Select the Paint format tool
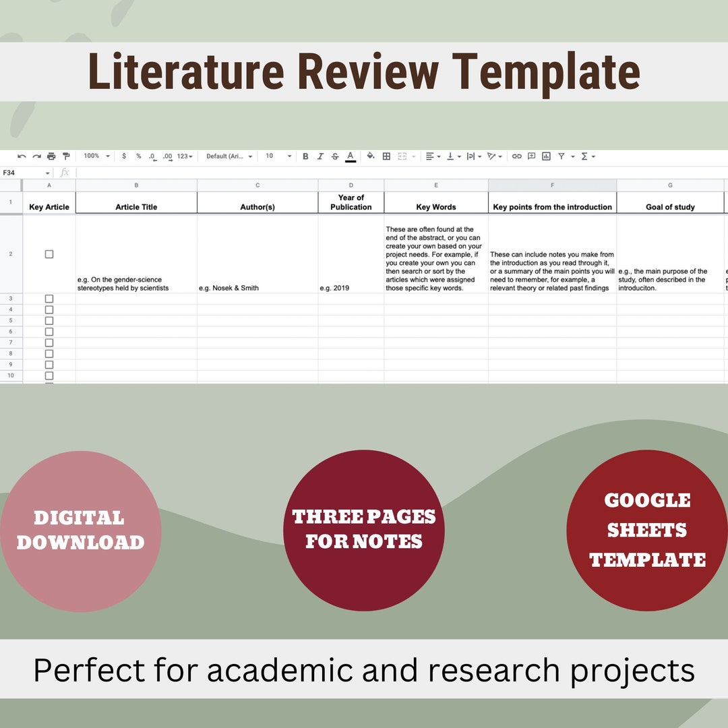Screen dimensions: 728x728 coord(66,156)
